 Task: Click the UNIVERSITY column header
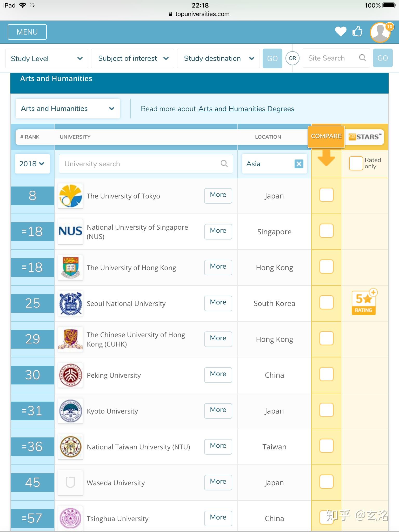75,137
